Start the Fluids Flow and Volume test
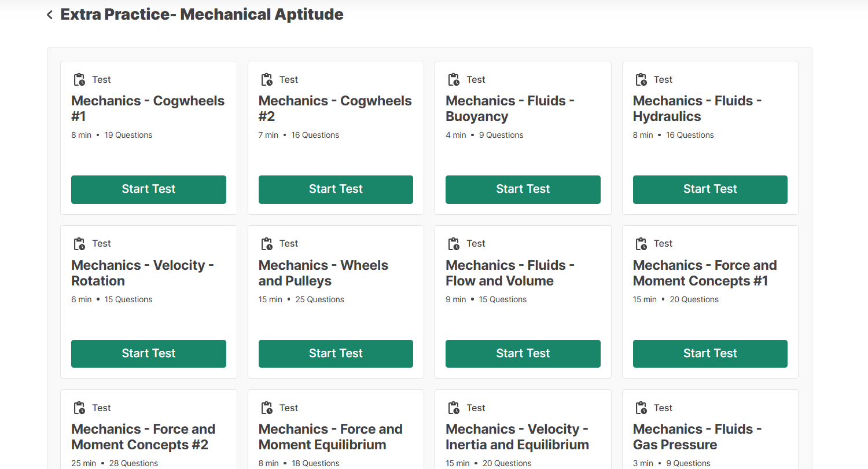868x469 pixels. point(523,353)
